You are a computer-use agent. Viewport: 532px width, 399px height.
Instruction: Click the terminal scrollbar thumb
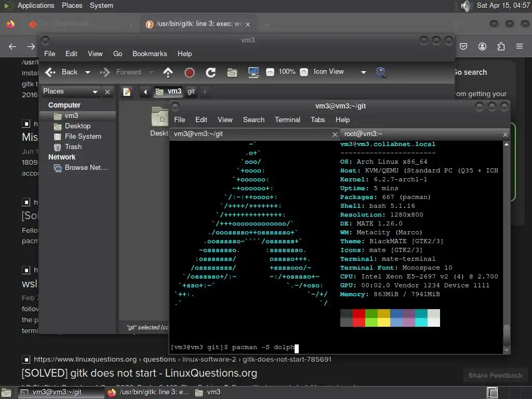(x=507, y=335)
